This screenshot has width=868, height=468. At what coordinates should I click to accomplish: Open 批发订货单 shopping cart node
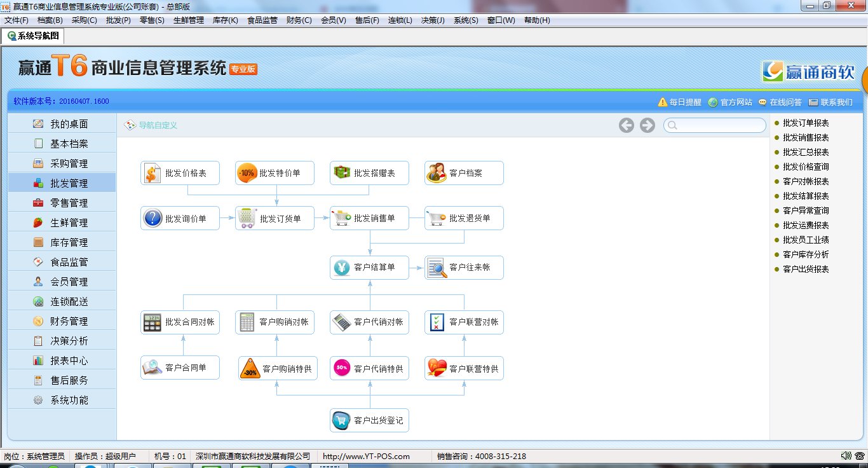coord(275,218)
